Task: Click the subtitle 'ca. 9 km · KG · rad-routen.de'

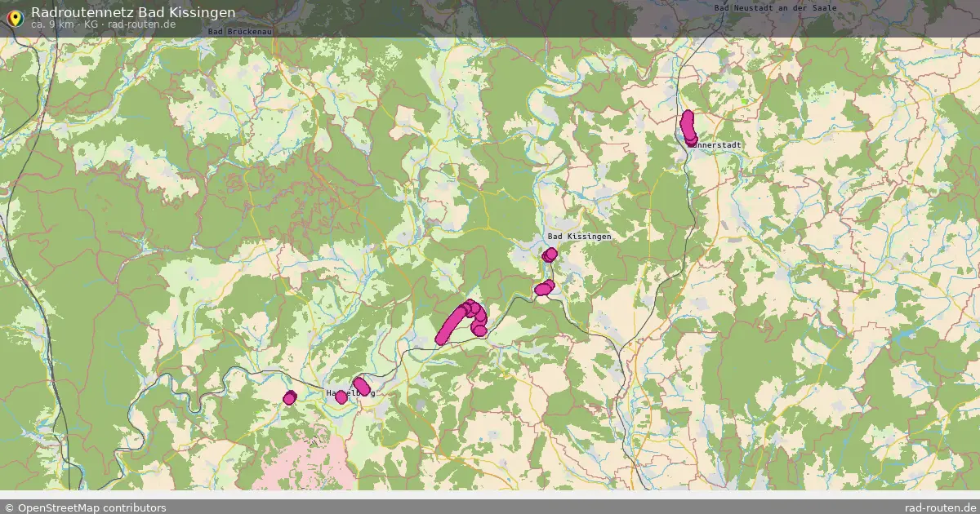Action: [x=103, y=24]
